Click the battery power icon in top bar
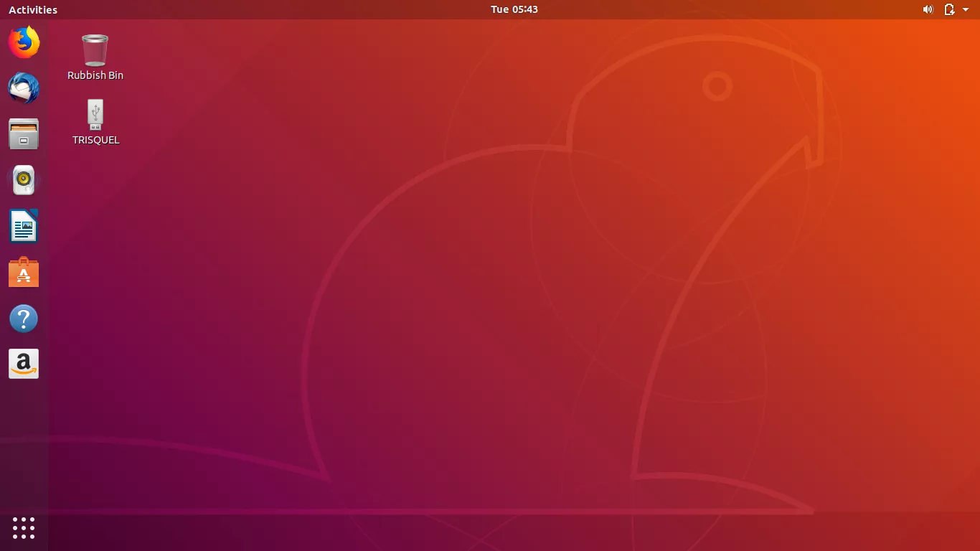This screenshot has width=980, height=551. [949, 9]
